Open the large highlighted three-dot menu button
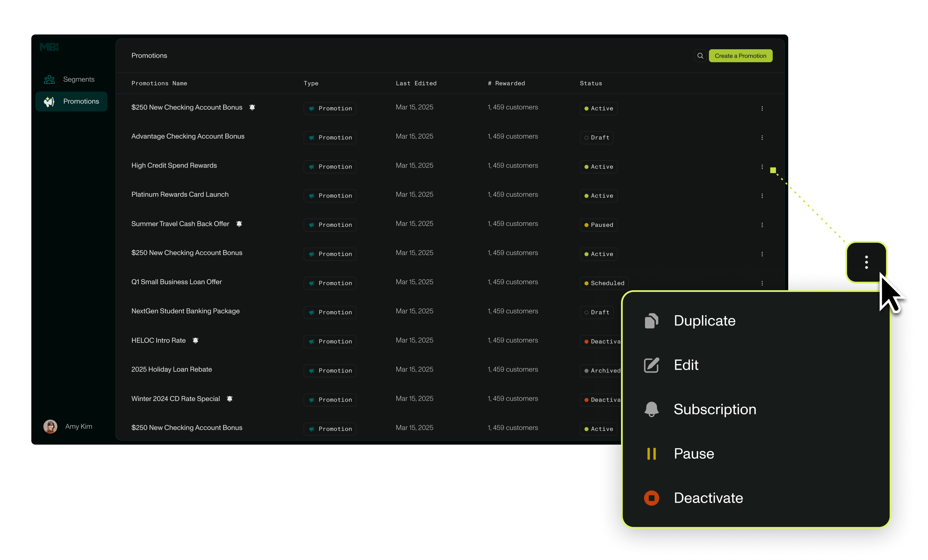Image resolution: width=928 pixels, height=560 pixels. pos(866,262)
